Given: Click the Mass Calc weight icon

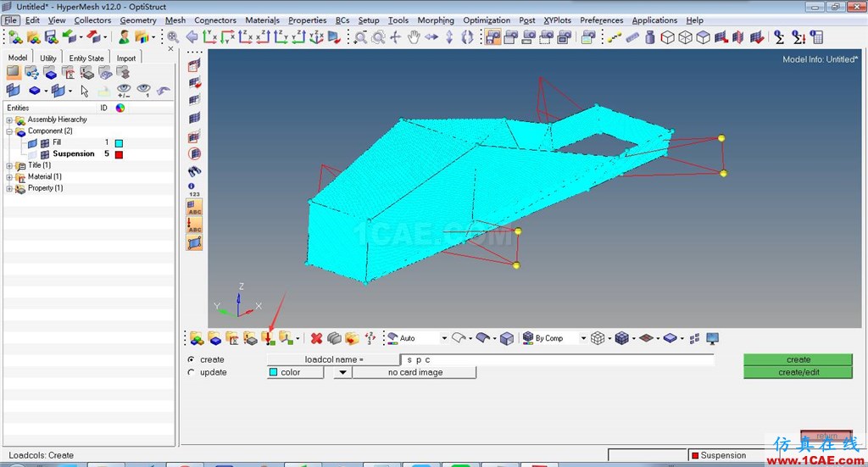Looking at the screenshot, I should (x=650, y=37).
